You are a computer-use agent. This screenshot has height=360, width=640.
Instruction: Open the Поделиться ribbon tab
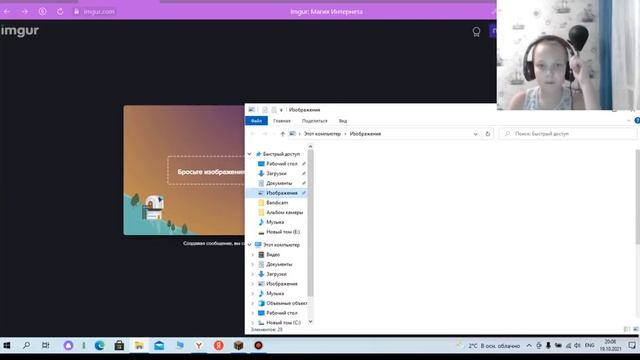tap(314, 121)
